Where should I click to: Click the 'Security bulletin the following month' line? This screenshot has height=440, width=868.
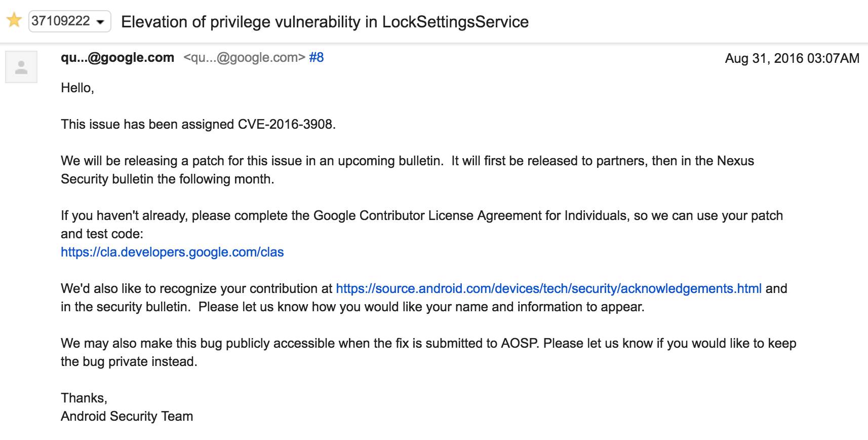click(168, 179)
